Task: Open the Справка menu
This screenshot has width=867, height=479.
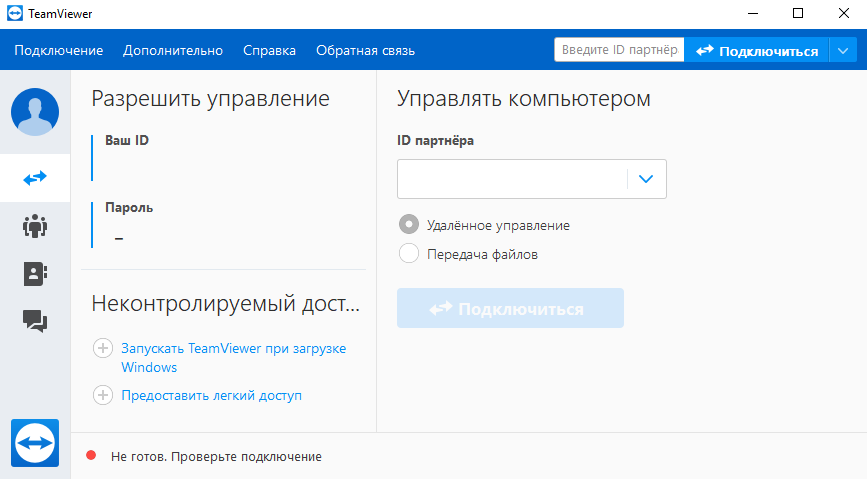Action: [269, 50]
